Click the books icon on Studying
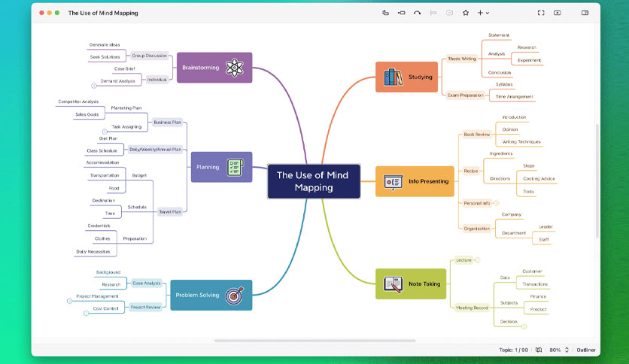 point(393,77)
